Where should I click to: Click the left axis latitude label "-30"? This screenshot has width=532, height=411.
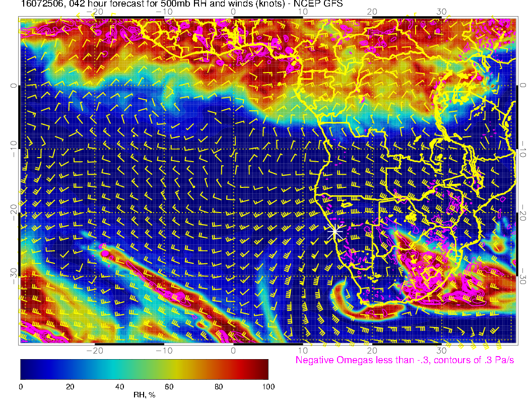click(13, 276)
